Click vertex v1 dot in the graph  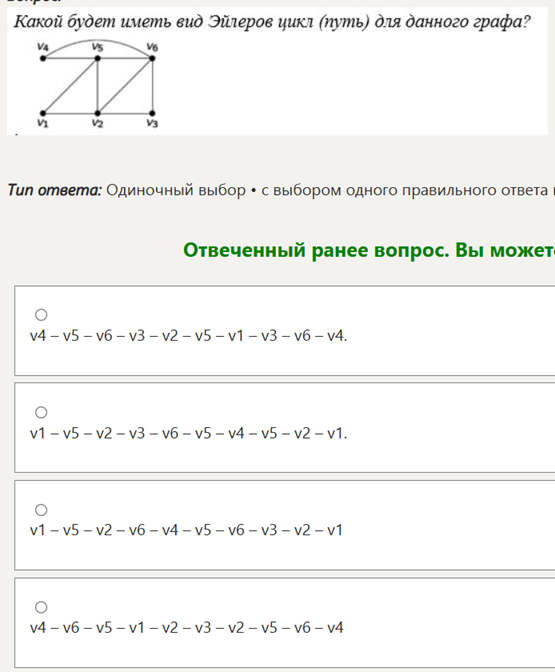point(43,114)
